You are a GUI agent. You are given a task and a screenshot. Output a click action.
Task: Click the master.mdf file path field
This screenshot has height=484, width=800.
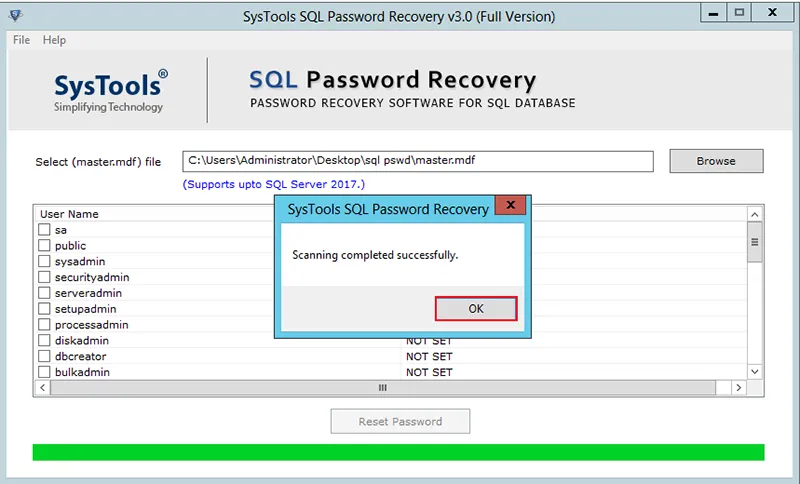417,161
